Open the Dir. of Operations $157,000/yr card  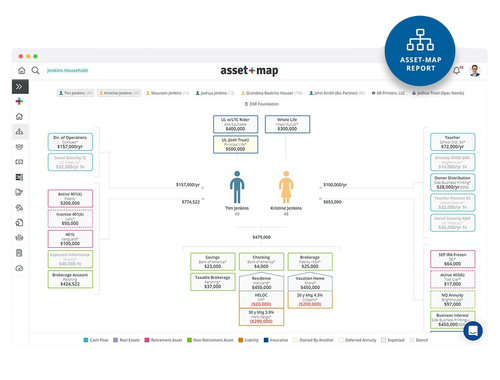70,142
